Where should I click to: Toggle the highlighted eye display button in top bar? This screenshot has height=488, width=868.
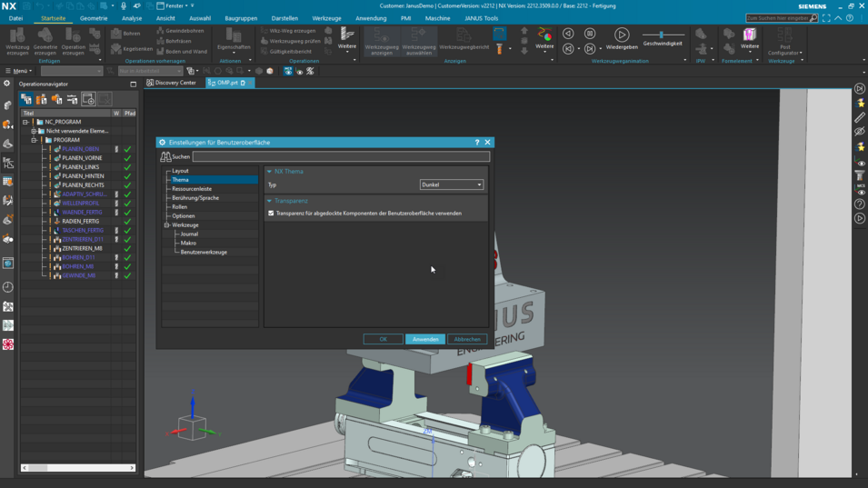(x=288, y=72)
